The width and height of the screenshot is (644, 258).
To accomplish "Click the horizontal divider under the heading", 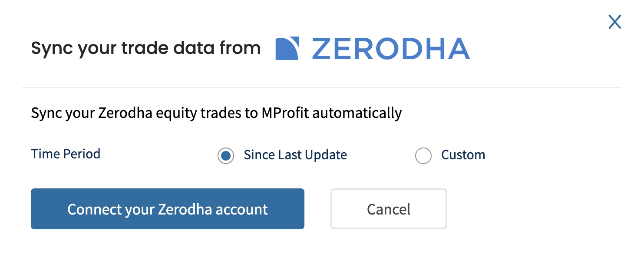I will (x=322, y=88).
